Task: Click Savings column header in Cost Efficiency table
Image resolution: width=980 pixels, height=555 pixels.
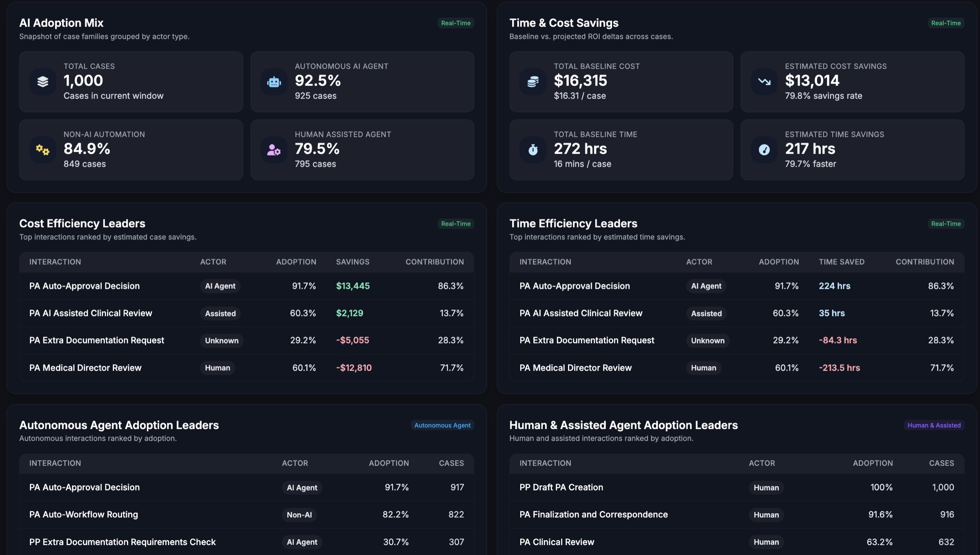Action: click(353, 262)
